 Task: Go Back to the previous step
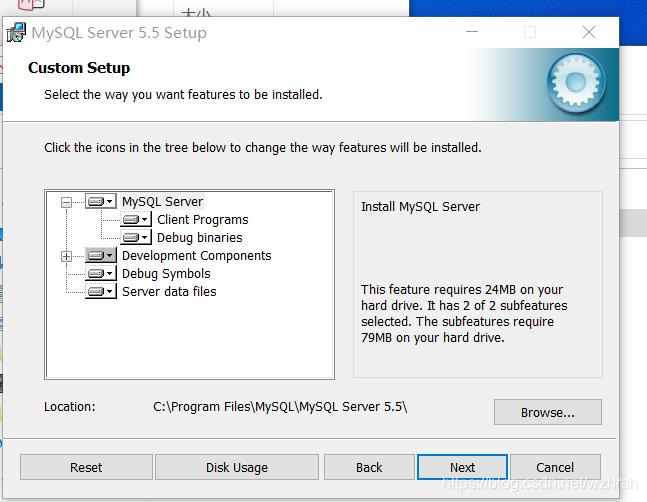(x=369, y=467)
